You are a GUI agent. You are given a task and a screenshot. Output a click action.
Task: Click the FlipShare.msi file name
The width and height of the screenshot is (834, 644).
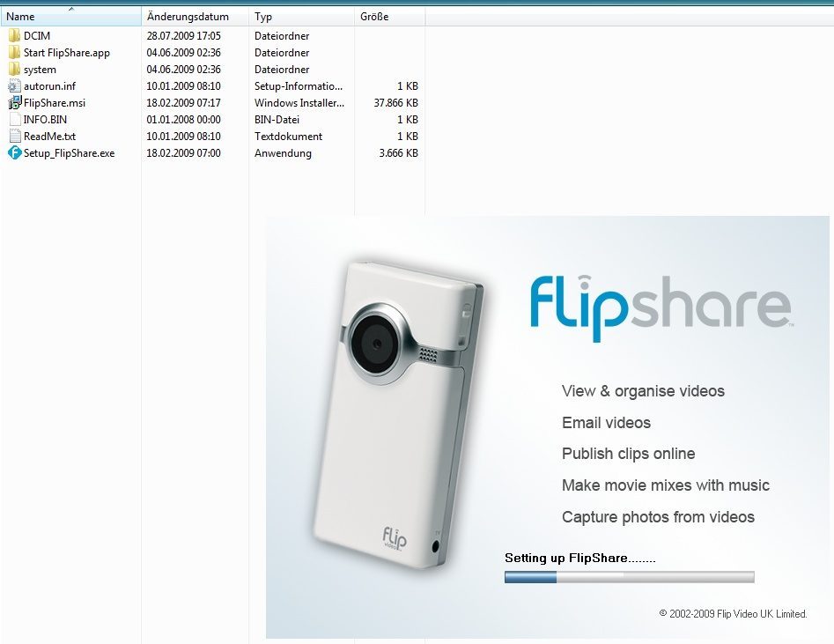(x=55, y=103)
